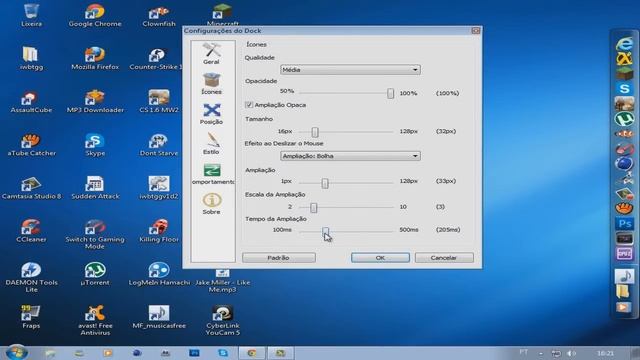Select DAEMON Tools Lite desktop icon
640x360 pixels.
(31, 278)
